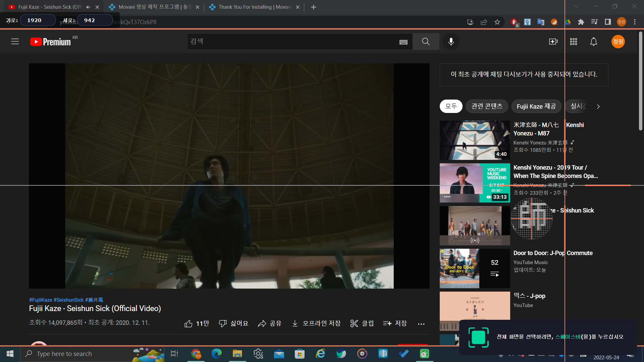Viewport: 644px width, 362px height.
Task: Open the YouTube apps grid icon
Action: (x=574, y=42)
